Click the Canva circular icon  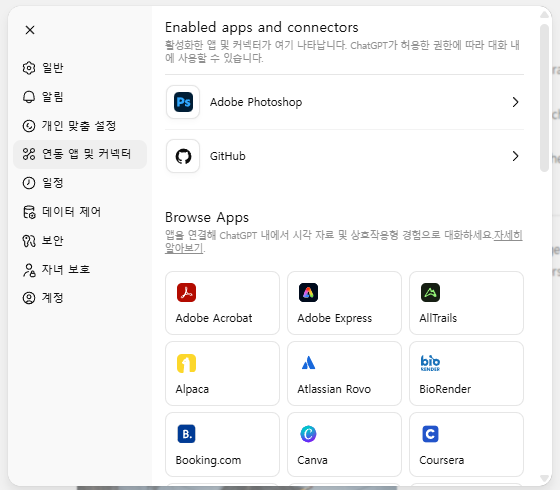click(x=308, y=434)
